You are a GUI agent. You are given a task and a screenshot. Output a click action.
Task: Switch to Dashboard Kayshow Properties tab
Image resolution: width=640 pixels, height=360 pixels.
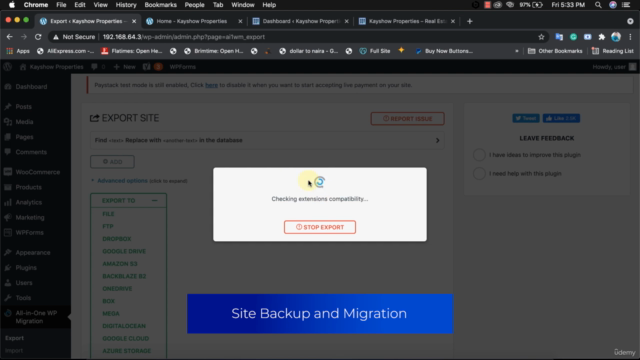(x=301, y=21)
